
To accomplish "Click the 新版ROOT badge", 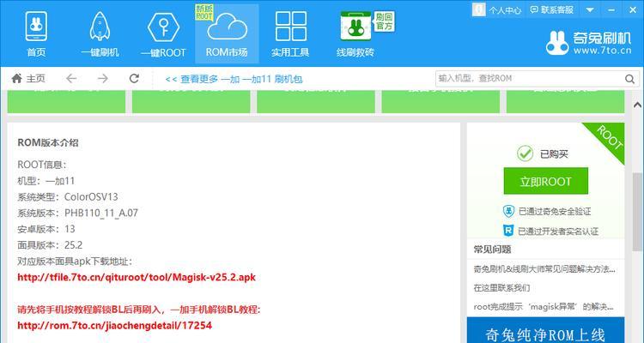I will (x=204, y=13).
